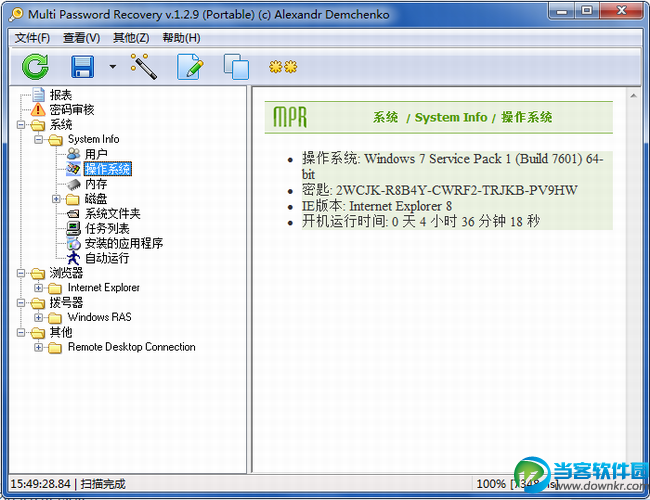Select the 内存 tree item
The image size is (650, 500).
pos(96,184)
